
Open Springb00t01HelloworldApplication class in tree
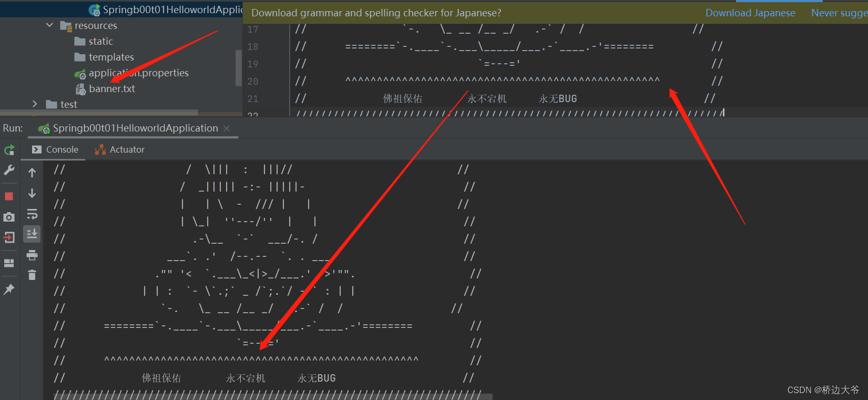tap(172, 9)
